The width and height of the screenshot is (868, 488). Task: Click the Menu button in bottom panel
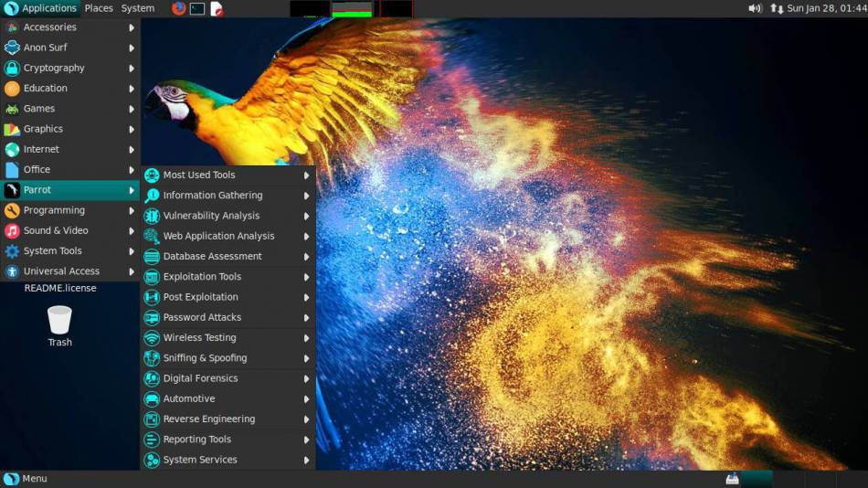coord(26,479)
